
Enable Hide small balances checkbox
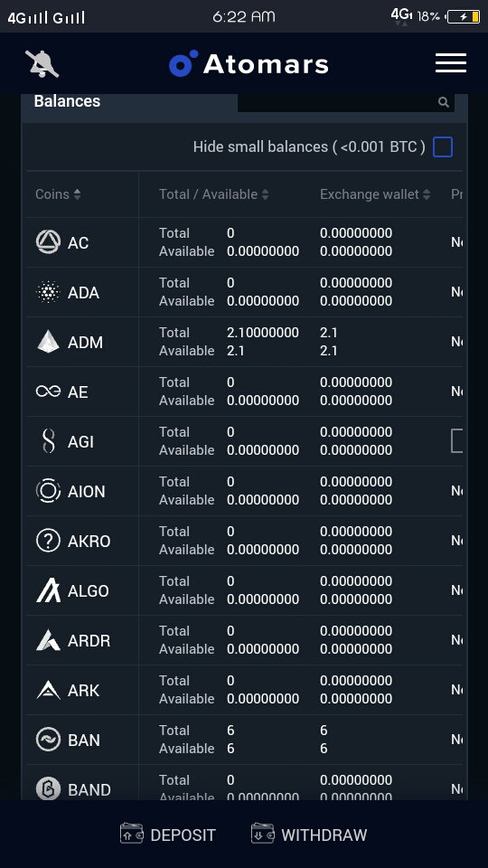click(443, 147)
